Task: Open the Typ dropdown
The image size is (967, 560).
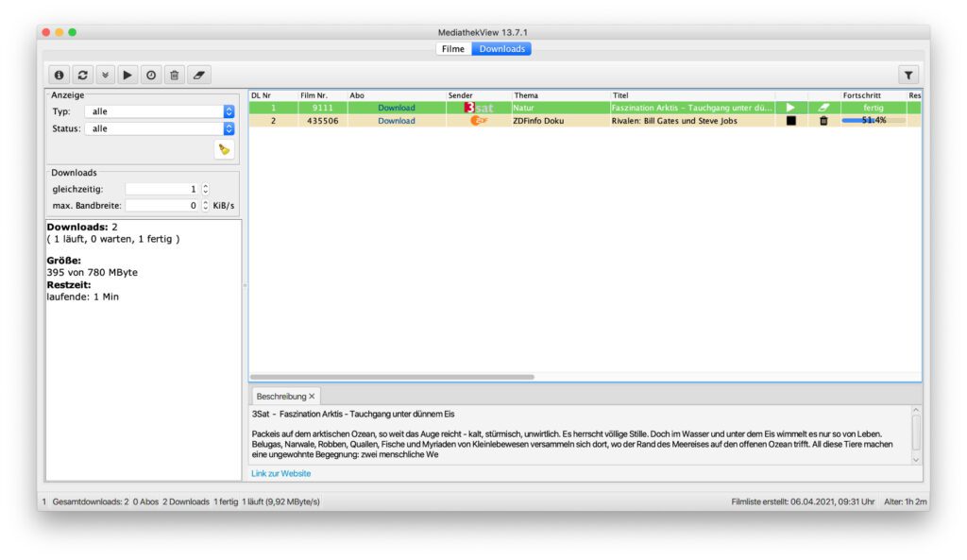Action: [x=229, y=111]
